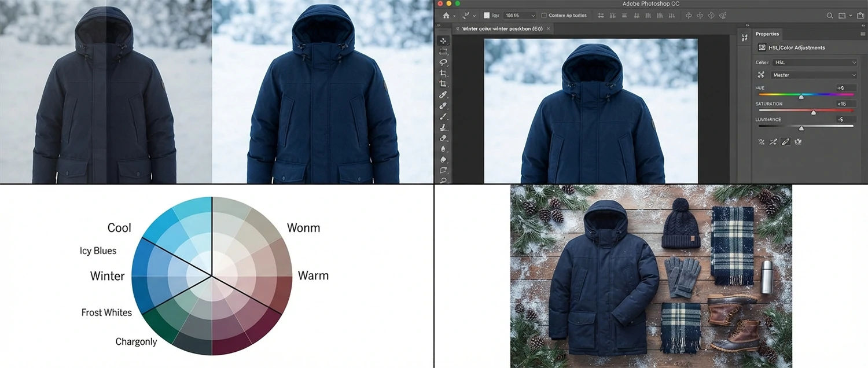
Task: Click the flat lay photo with plaid scarves
Action: coord(651,276)
